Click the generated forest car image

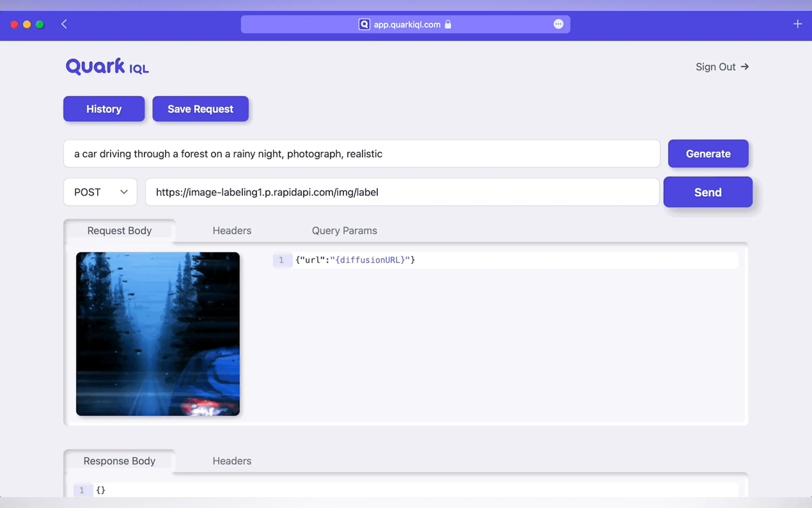pos(158,334)
